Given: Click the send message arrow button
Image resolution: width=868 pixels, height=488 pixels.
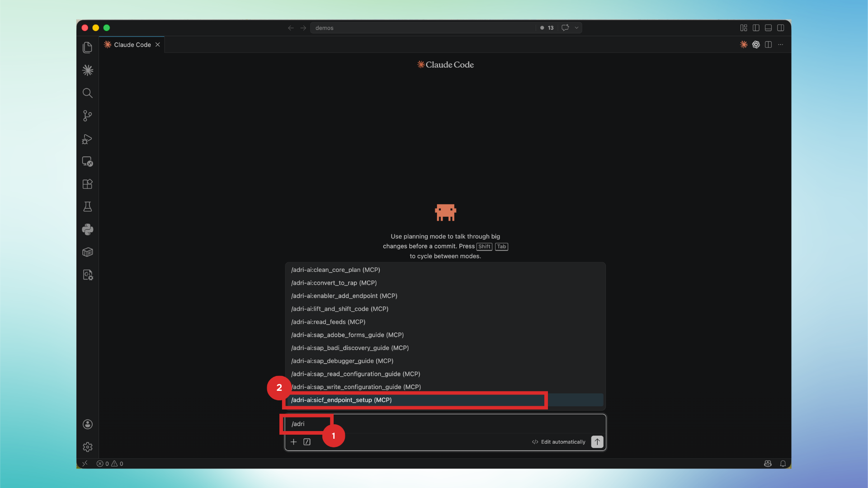Looking at the screenshot, I should click(x=597, y=442).
